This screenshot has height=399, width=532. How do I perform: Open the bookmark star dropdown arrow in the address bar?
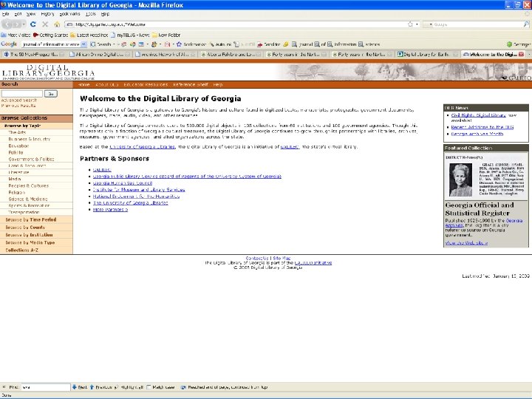pos(417,24)
